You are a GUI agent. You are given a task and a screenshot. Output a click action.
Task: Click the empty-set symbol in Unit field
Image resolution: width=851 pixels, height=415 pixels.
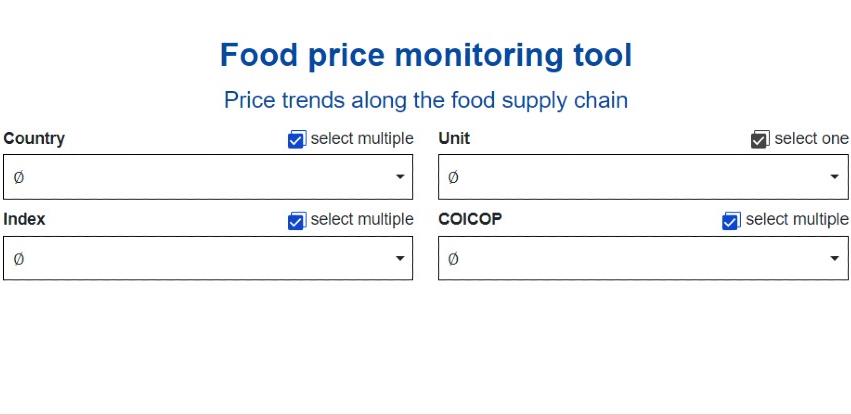(453, 177)
